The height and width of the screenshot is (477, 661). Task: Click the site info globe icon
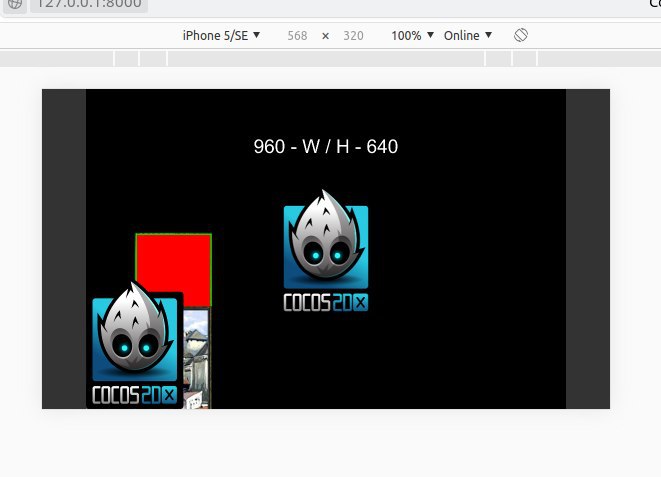coord(15,4)
